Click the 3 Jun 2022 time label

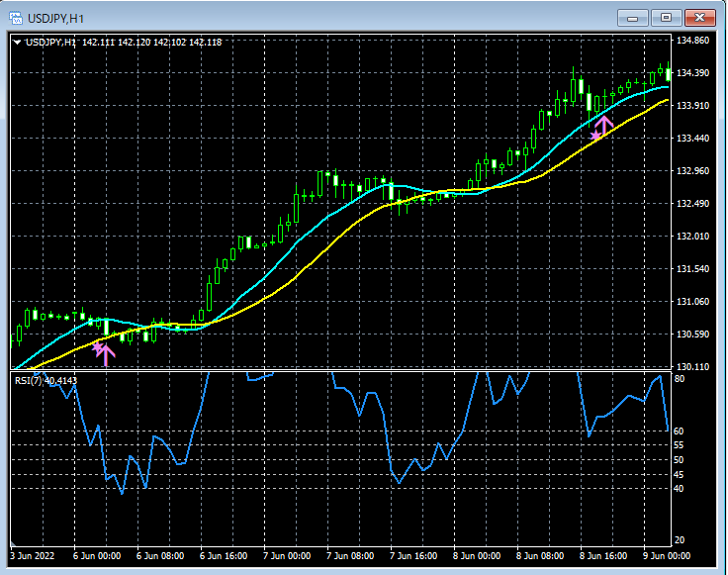pyautogui.click(x=32, y=556)
